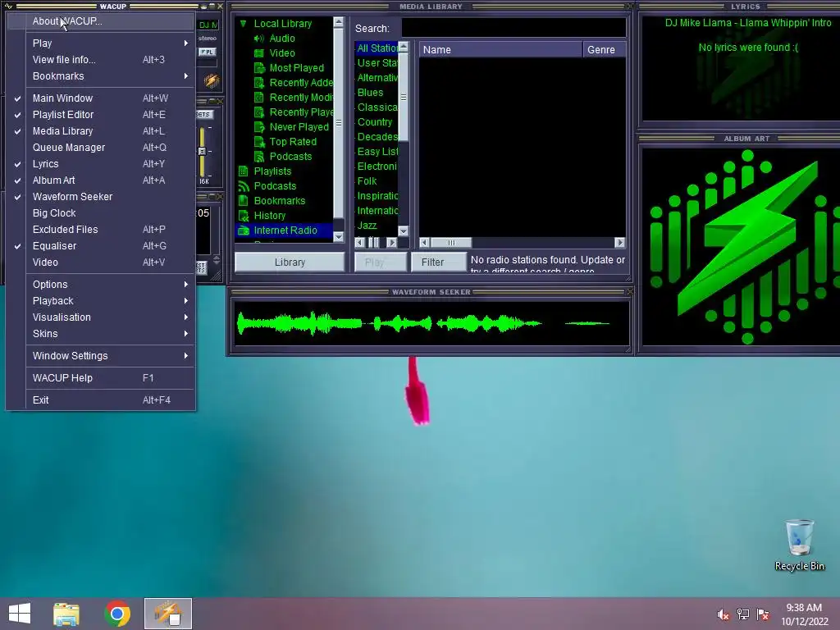
Task: Open Excluded Files menu item
Action: (101, 230)
